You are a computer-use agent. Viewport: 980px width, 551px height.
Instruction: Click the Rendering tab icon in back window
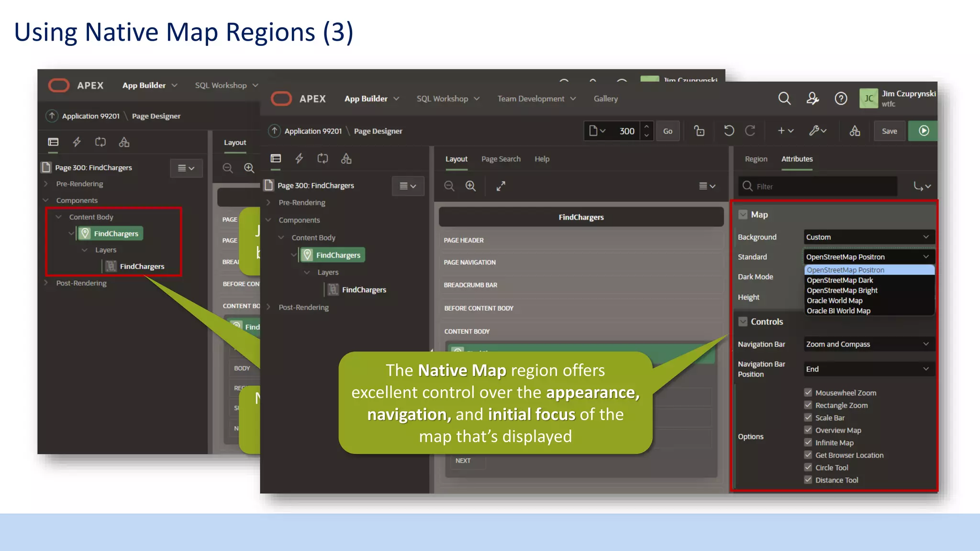pos(53,142)
